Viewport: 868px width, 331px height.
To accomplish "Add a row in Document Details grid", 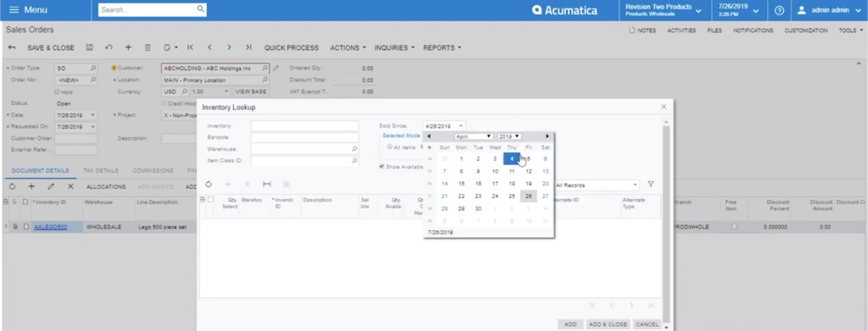I will coord(31,187).
